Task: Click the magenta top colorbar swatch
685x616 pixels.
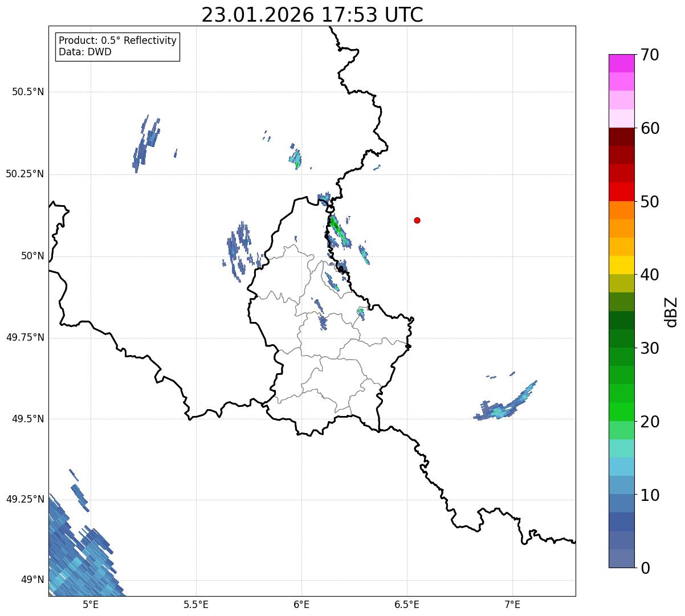Action: 621,63
